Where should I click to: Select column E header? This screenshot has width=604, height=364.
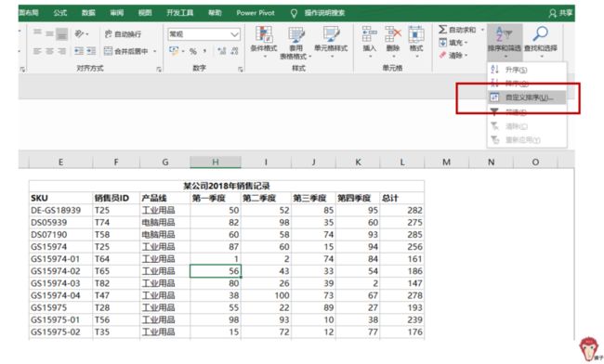60,162
